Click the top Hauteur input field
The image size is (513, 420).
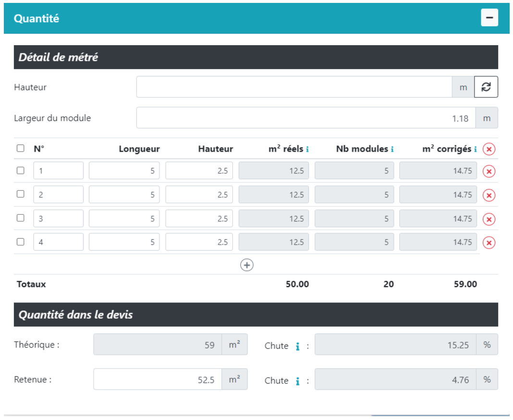coord(294,87)
